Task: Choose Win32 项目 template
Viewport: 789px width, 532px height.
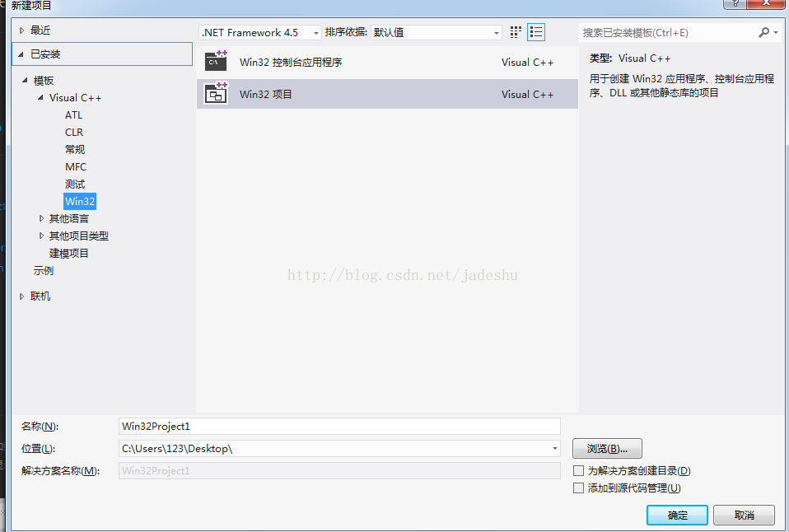Action: [387, 94]
